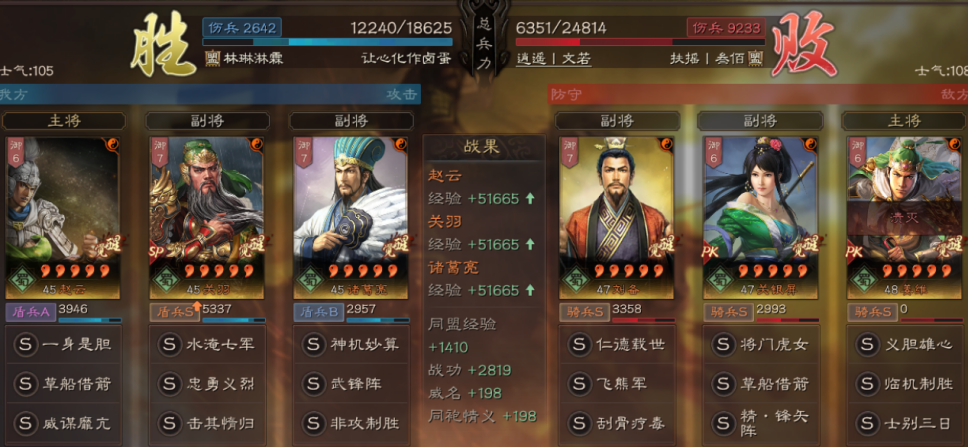Click the red 伤兵 9233 label
The image size is (968, 448).
pos(727,27)
